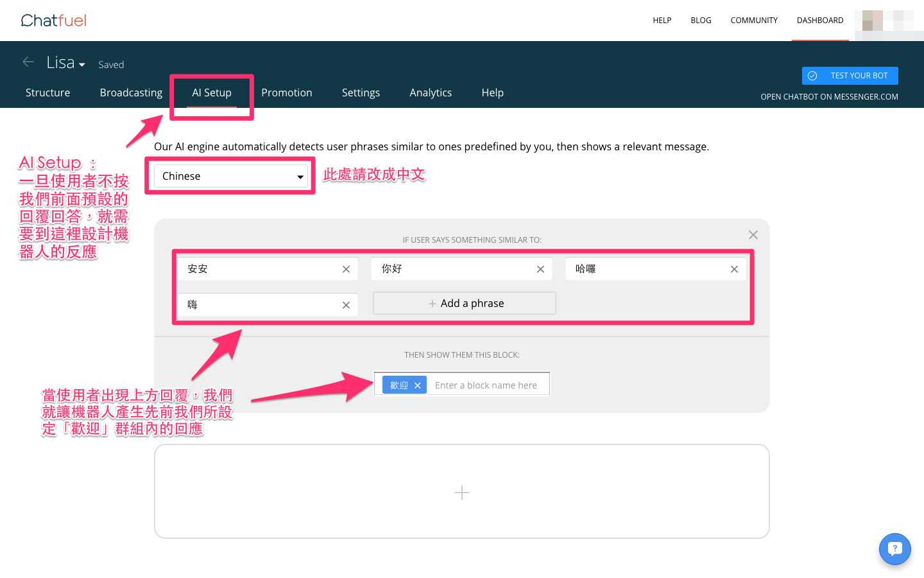Remove the 你好 phrase
924x578 pixels.
click(x=540, y=269)
